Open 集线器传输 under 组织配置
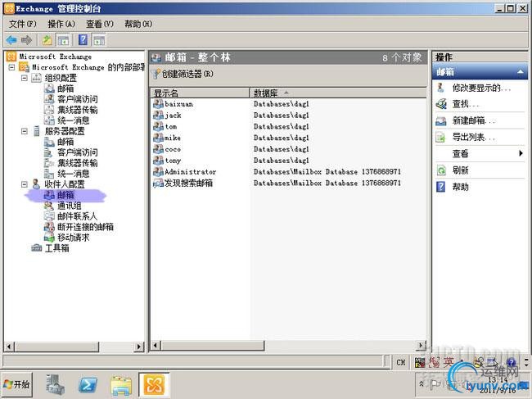Screen dimensions: 532x399 [x=78, y=110]
